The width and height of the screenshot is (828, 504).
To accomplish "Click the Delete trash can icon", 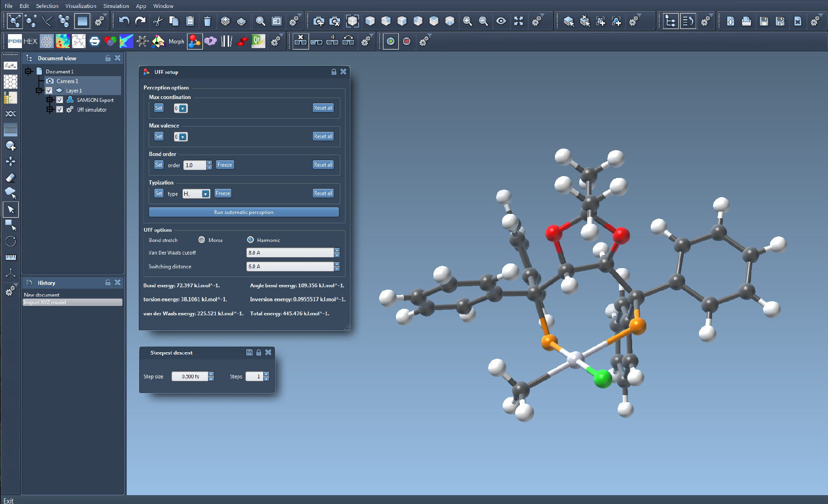I will pyautogui.click(x=207, y=21).
